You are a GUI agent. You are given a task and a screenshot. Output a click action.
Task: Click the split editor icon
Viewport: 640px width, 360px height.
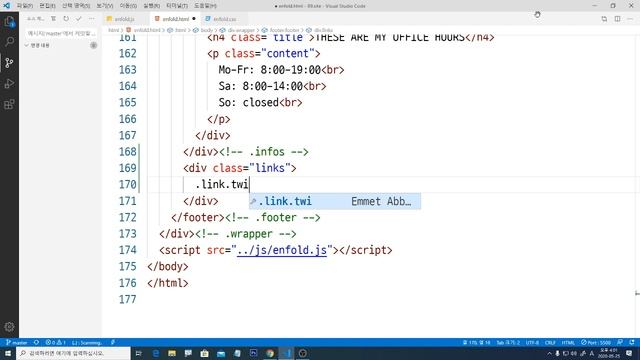tap(617, 19)
